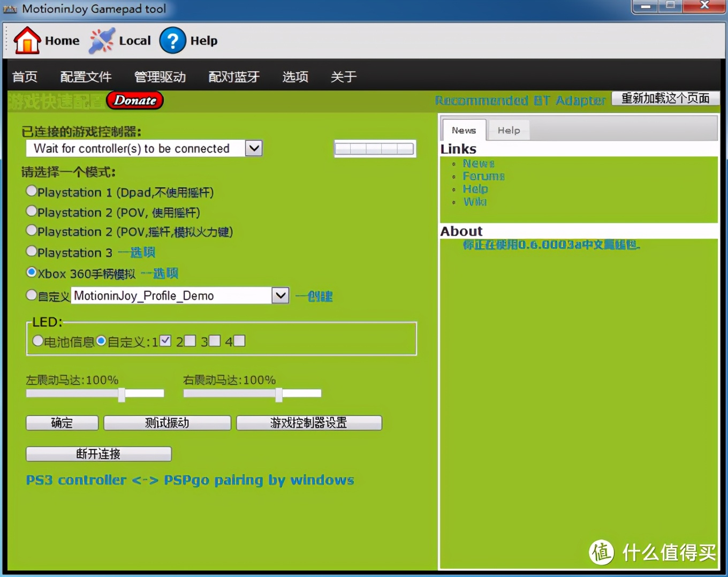Select Xbox 360手柄模拟 radio button
This screenshot has width=728, height=577.
pos(32,272)
